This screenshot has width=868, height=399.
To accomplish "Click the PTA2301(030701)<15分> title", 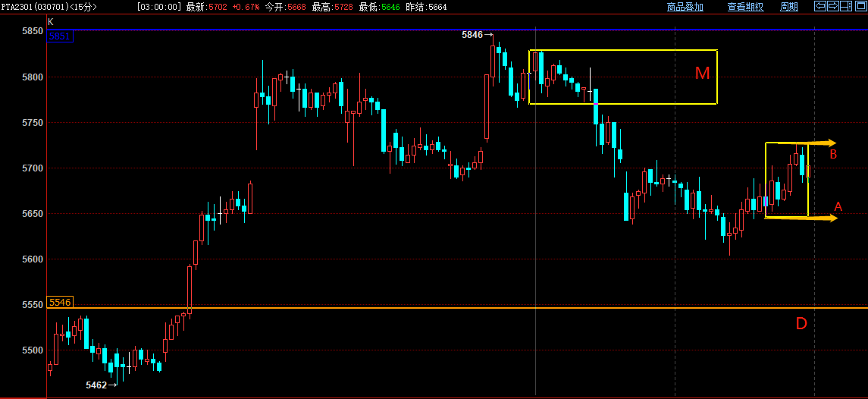I will (x=49, y=7).
